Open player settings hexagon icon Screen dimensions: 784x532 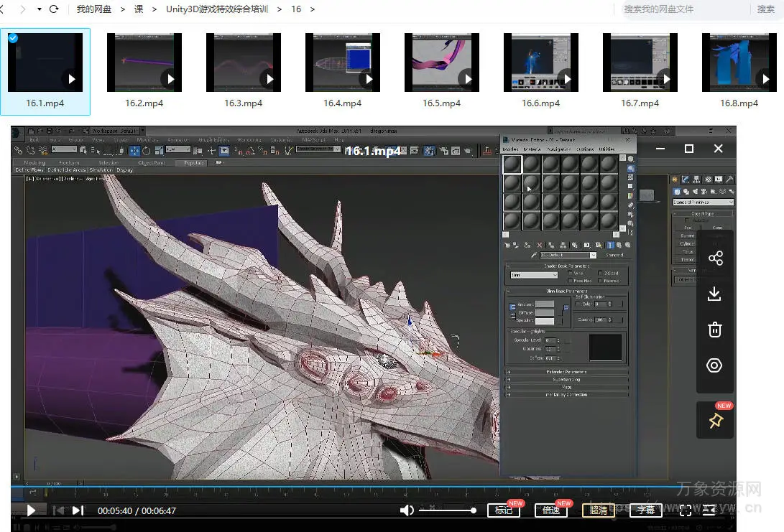point(714,365)
